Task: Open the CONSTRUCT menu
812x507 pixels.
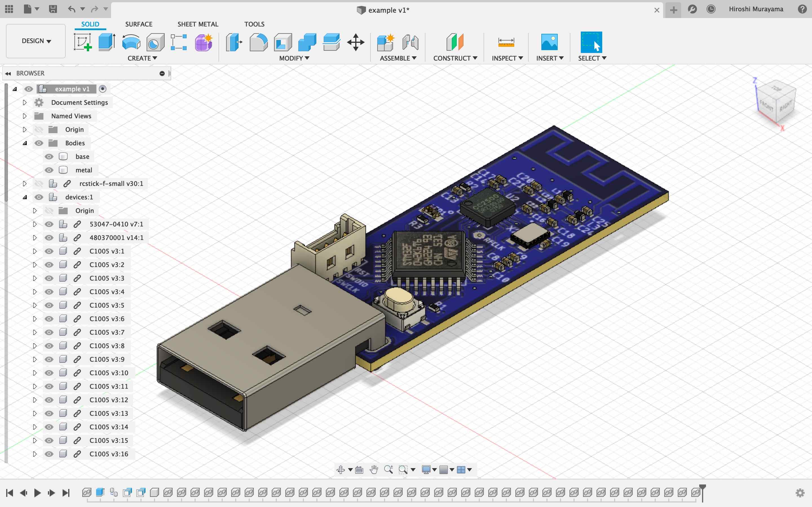Action: pyautogui.click(x=455, y=58)
